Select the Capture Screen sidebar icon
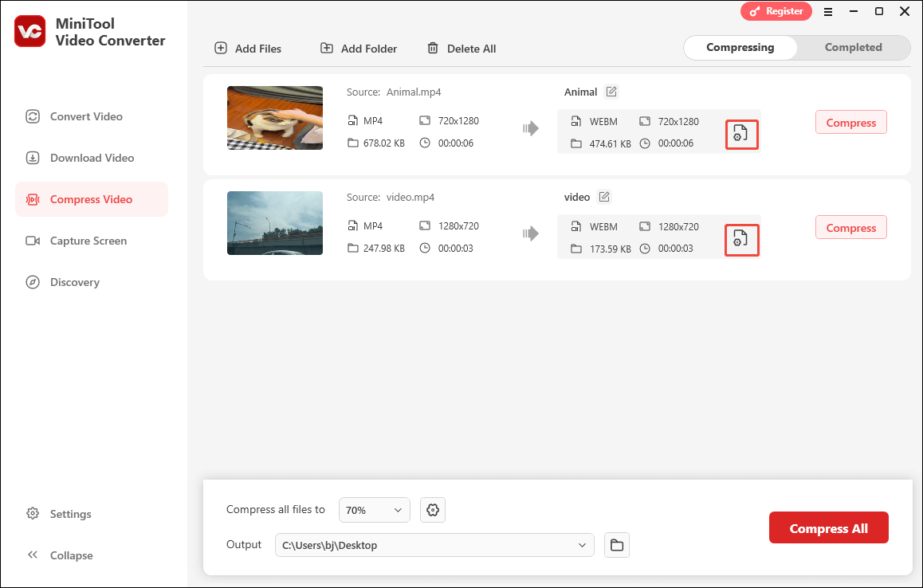 click(x=32, y=241)
